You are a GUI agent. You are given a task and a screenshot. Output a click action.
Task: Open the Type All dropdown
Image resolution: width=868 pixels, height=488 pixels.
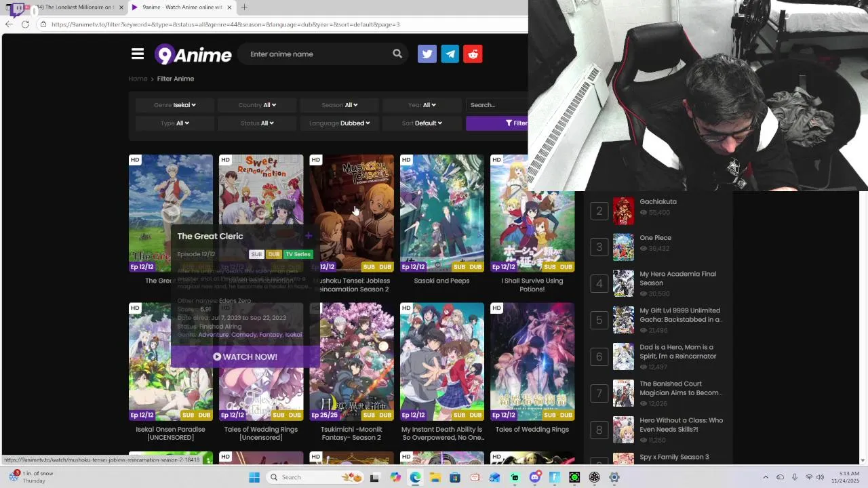click(174, 123)
